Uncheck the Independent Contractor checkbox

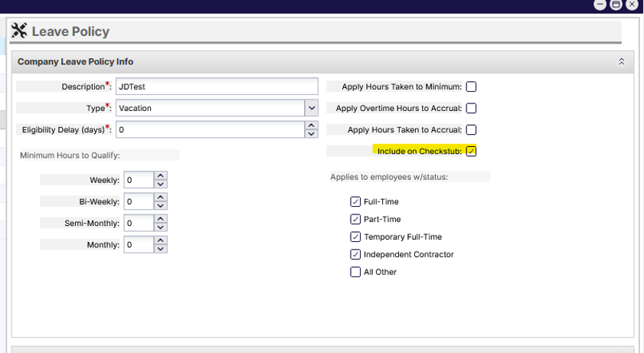point(355,254)
